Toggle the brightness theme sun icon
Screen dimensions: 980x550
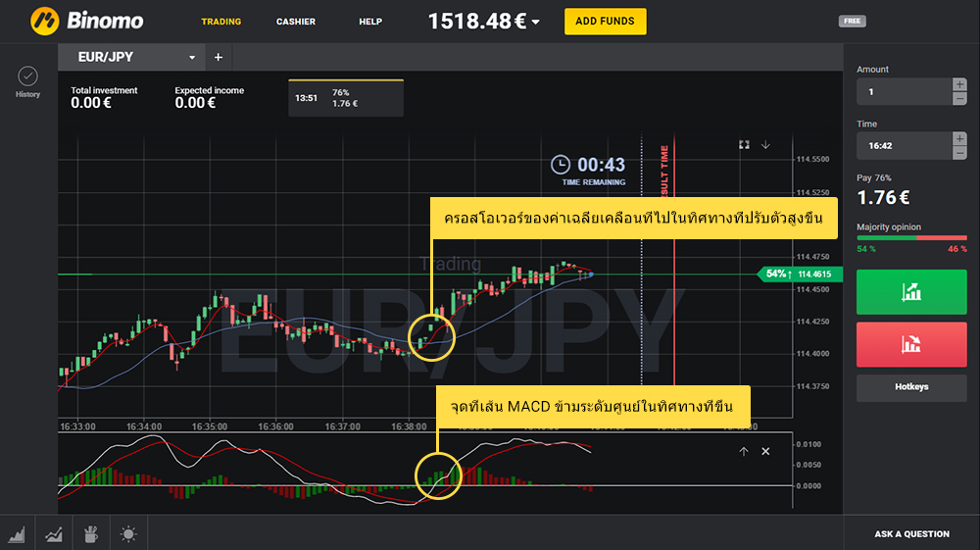[x=128, y=534]
